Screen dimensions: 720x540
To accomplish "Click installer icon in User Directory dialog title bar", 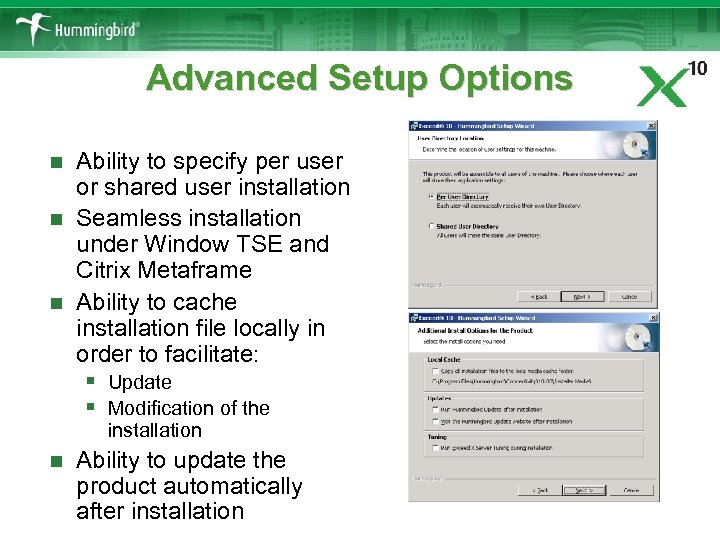I will 414,126.
